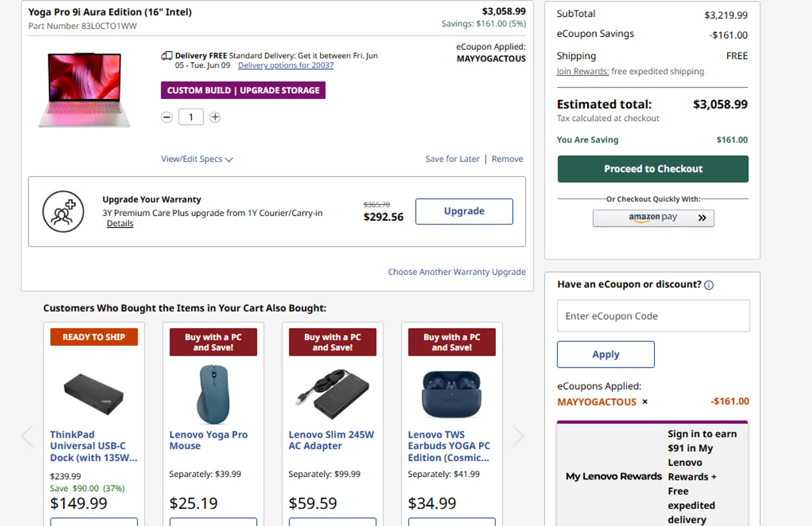Viewport: 812px width, 526px height.
Task: Click the $149.99 dock price
Action: [78, 503]
